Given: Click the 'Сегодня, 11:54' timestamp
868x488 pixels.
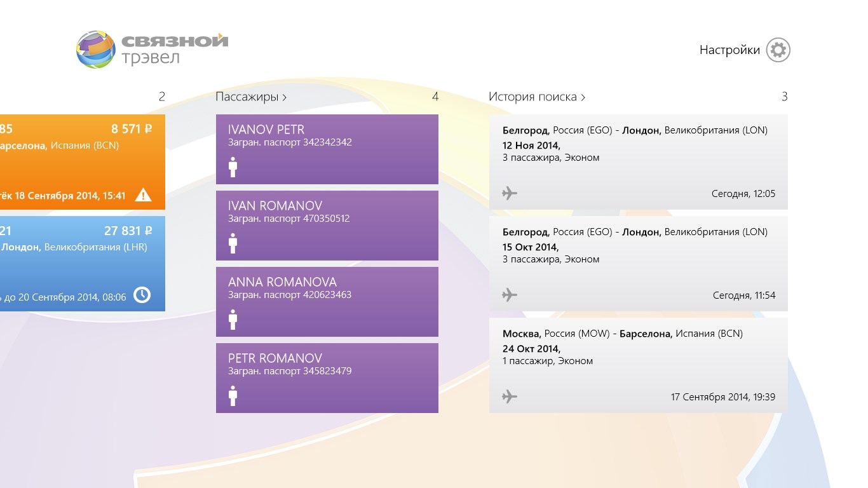Looking at the screenshot, I should [744, 295].
